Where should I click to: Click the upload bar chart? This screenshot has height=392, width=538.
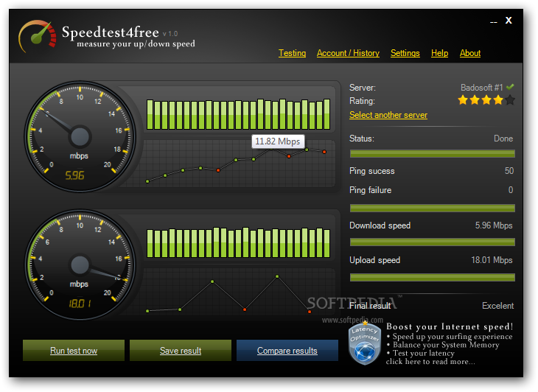239,242
